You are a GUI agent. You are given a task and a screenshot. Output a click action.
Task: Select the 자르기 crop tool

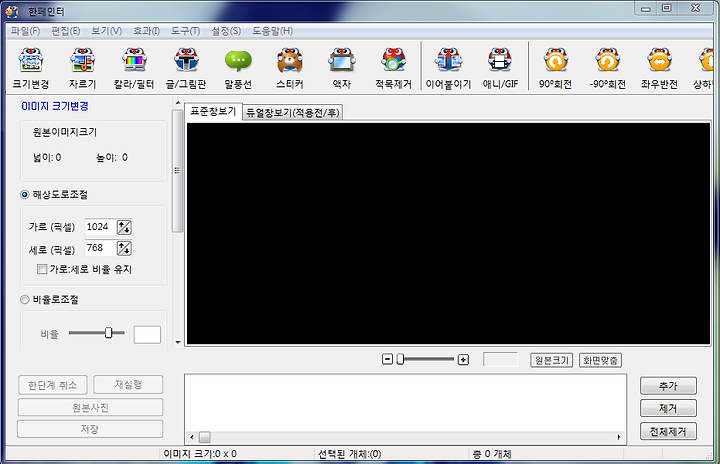(x=83, y=68)
